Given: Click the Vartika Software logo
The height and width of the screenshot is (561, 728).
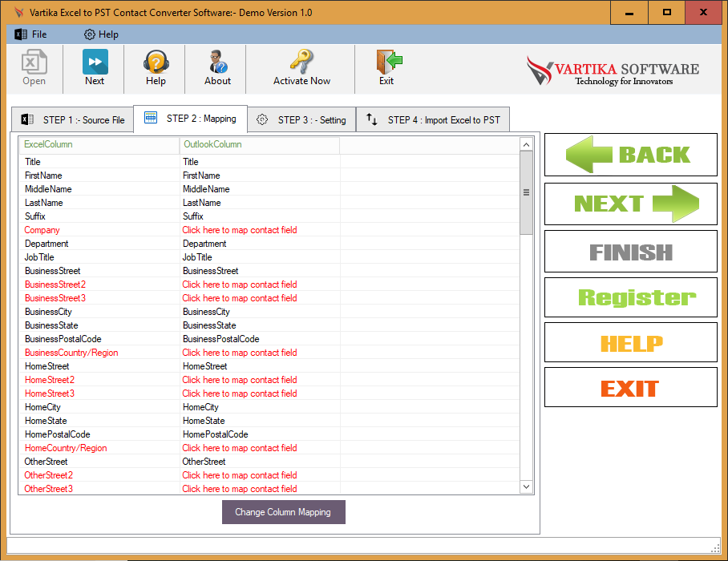Looking at the screenshot, I should coord(613,71).
